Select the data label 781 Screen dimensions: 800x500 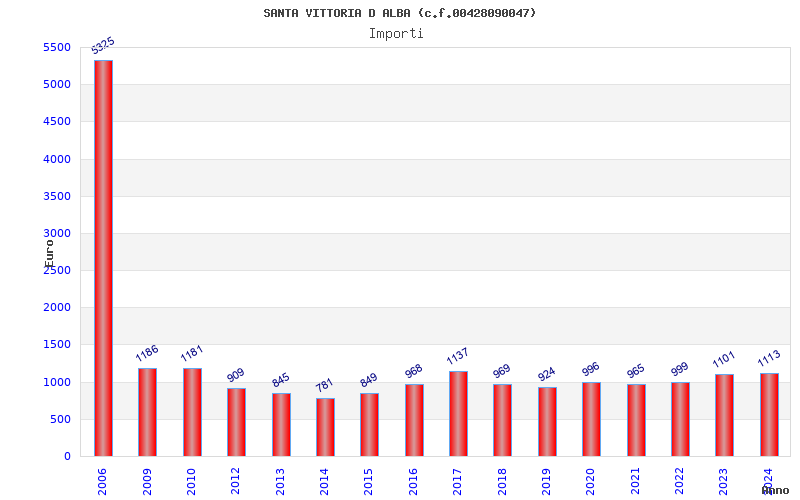[324, 385]
